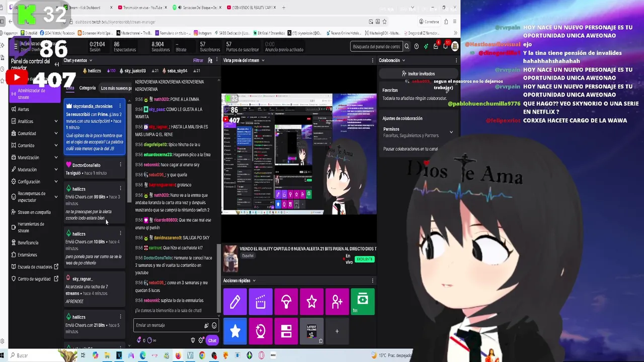The width and height of the screenshot is (644, 362).
Task: Add a new quick action with plus tile
Action: pyautogui.click(x=337, y=331)
